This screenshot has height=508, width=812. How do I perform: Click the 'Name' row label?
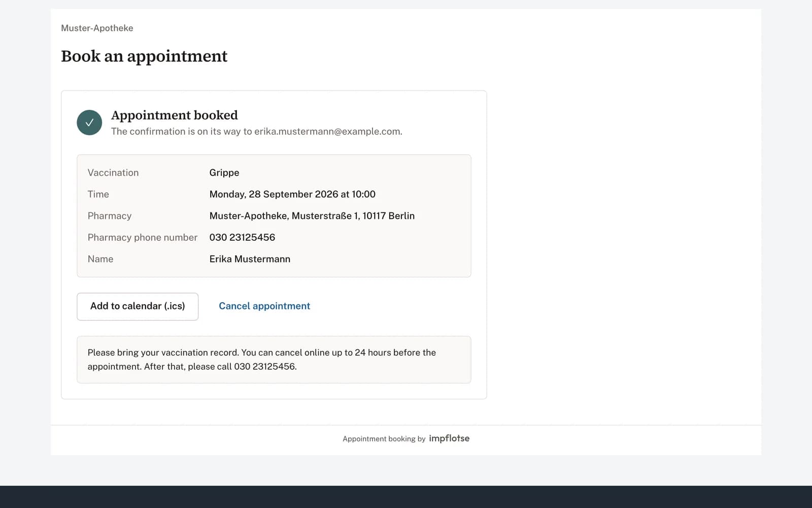100,259
